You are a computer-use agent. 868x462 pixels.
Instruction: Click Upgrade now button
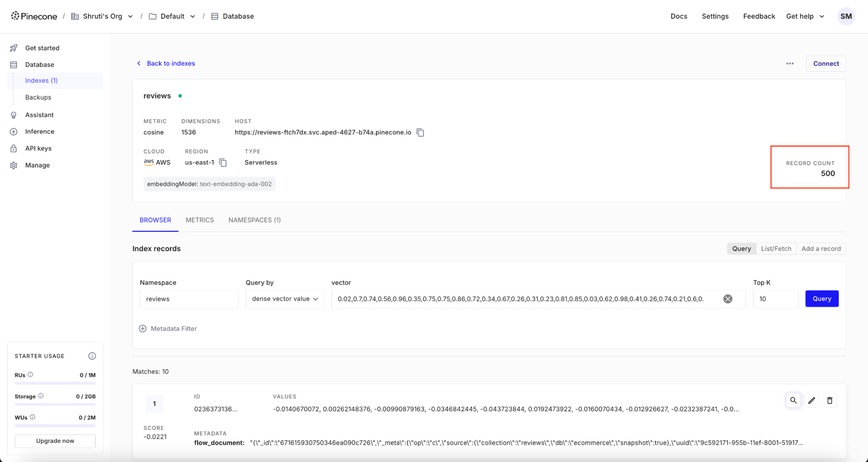pyautogui.click(x=55, y=441)
